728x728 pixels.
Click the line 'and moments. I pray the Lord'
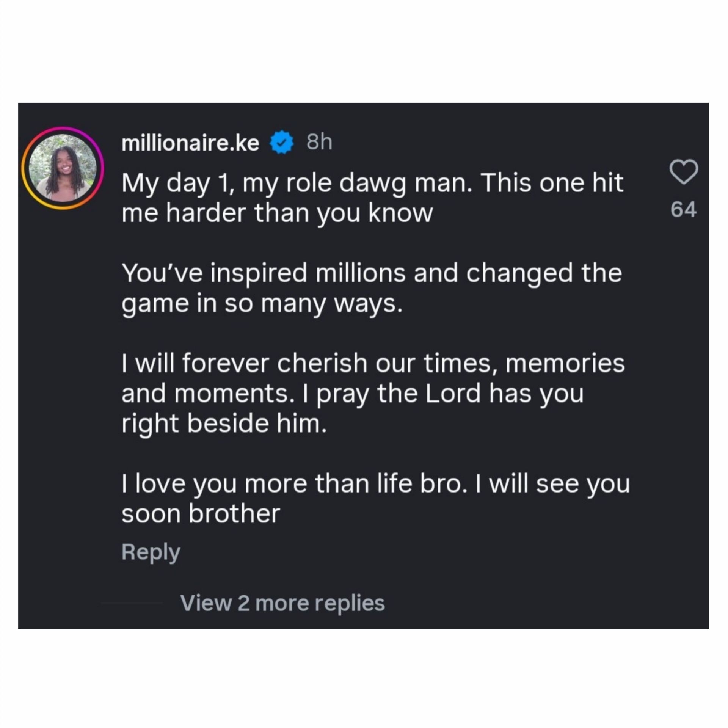pyautogui.click(x=352, y=393)
